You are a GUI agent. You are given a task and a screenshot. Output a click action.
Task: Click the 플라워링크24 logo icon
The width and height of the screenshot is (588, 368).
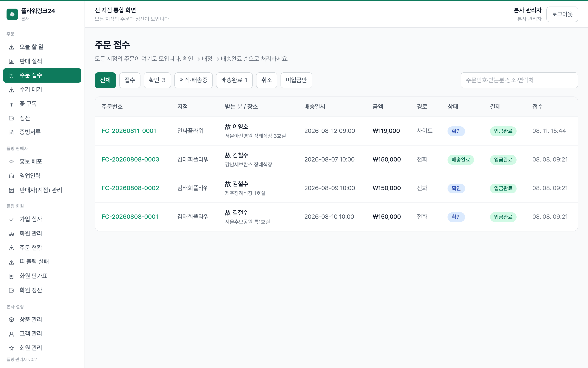12,14
